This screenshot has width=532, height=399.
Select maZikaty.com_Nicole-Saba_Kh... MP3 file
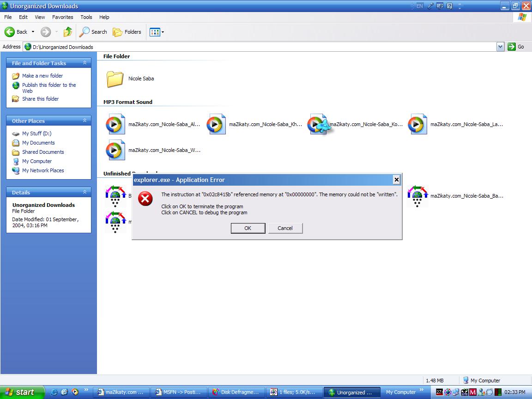[x=254, y=124]
